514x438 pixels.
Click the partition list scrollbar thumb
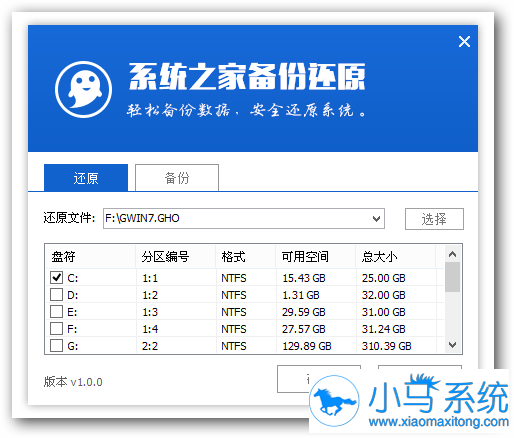coord(452,277)
